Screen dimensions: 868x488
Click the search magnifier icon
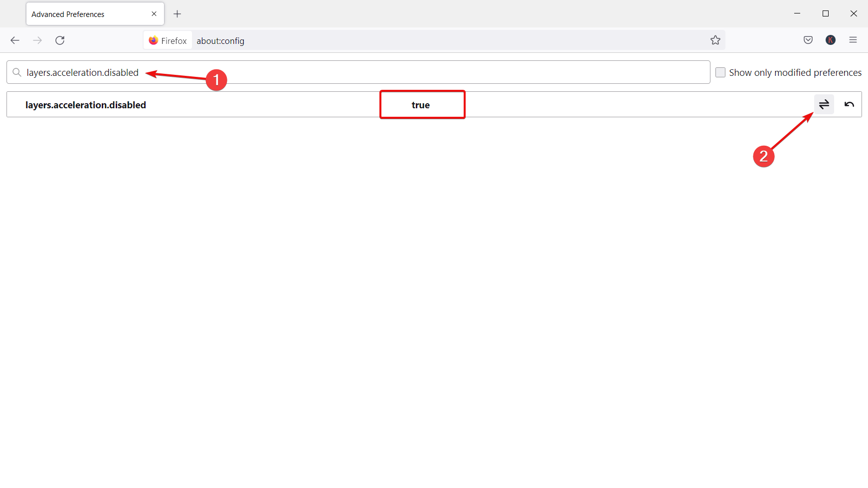click(x=17, y=72)
